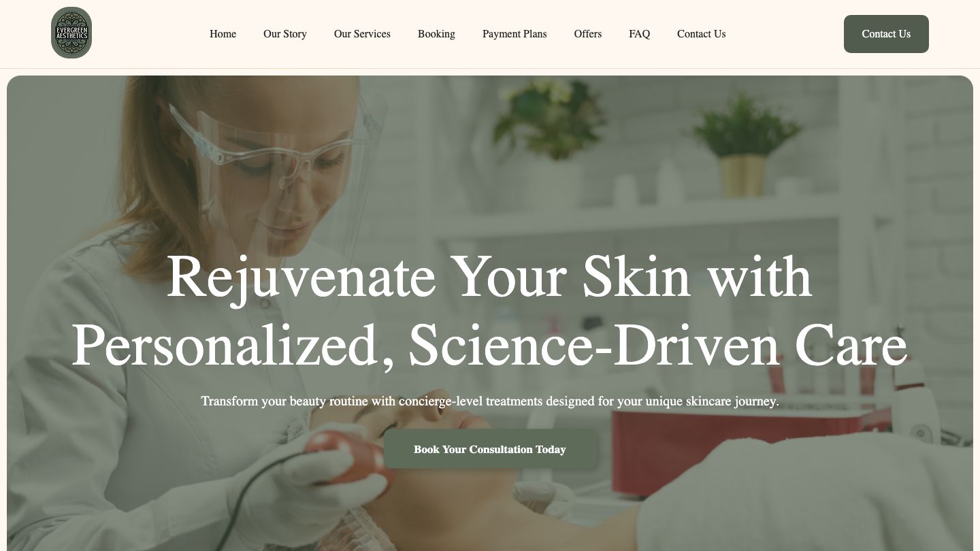Click the 'Personalized, Science-Driven Care' heading line
This screenshot has height=551, width=980.
[489, 346]
